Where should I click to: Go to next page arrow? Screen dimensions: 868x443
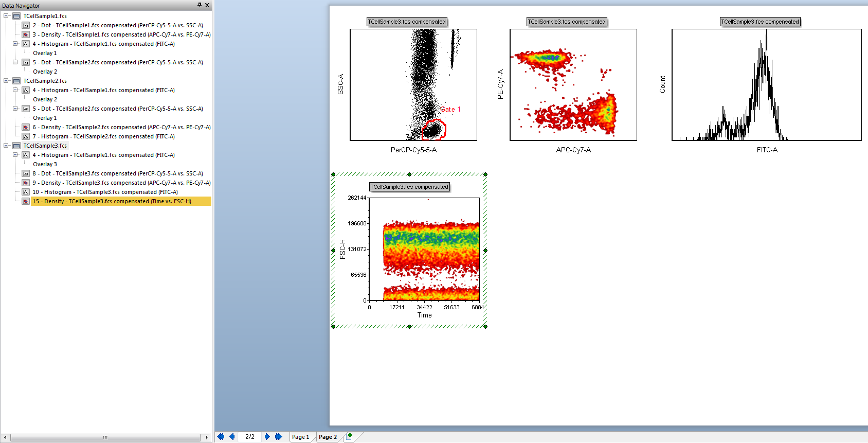(x=267, y=437)
